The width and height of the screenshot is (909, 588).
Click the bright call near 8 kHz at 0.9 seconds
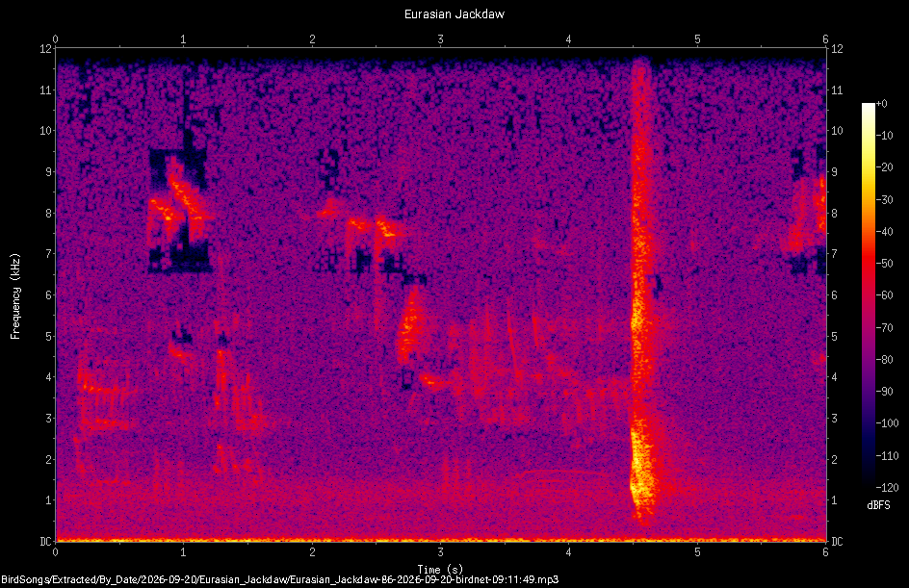point(178,200)
